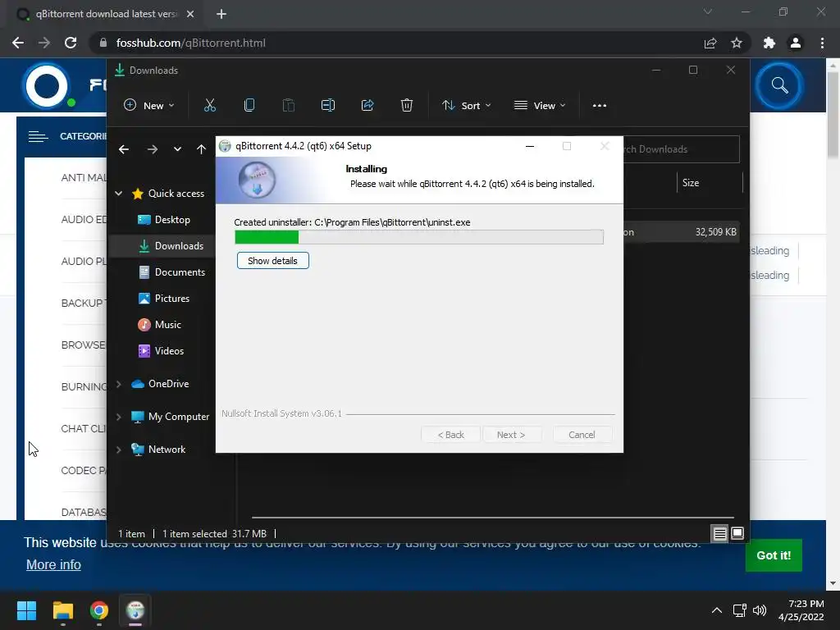The height and width of the screenshot is (630, 840).
Task: Show hidden system tray icons
Action: pyautogui.click(x=716, y=610)
